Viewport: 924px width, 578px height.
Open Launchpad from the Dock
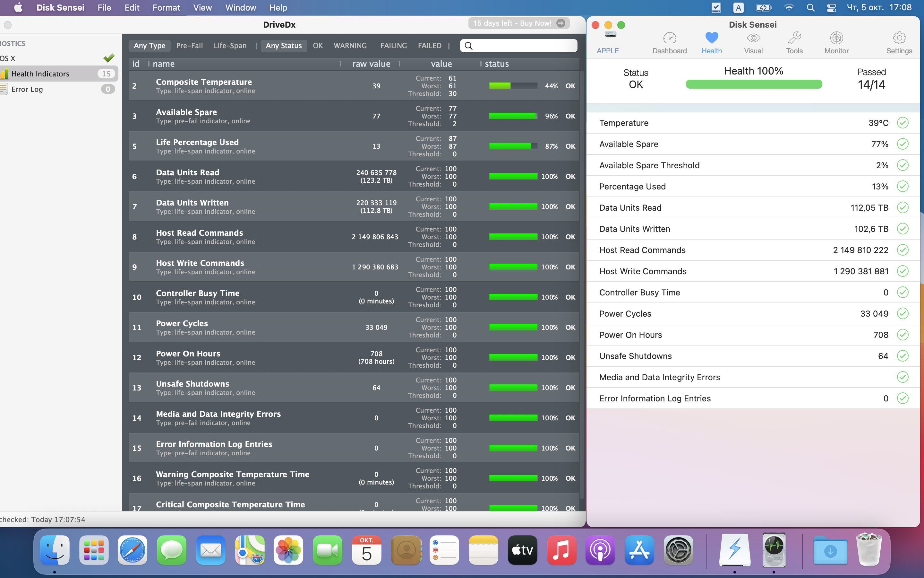[94, 550]
